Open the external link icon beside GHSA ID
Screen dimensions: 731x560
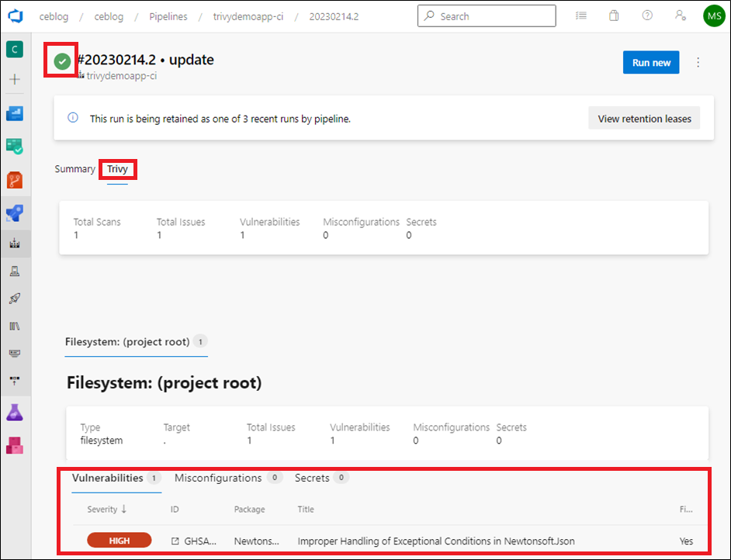tap(175, 541)
